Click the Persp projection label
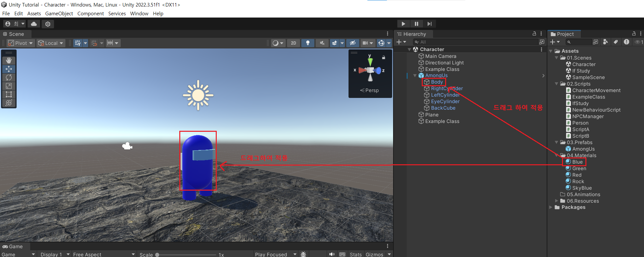The width and height of the screenshot is (644, 257). (369, 90)
